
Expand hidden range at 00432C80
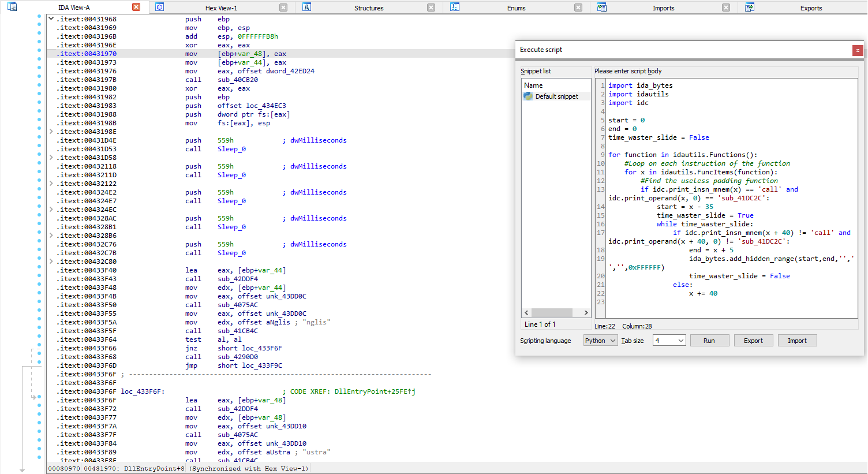(x=51, y=262)
